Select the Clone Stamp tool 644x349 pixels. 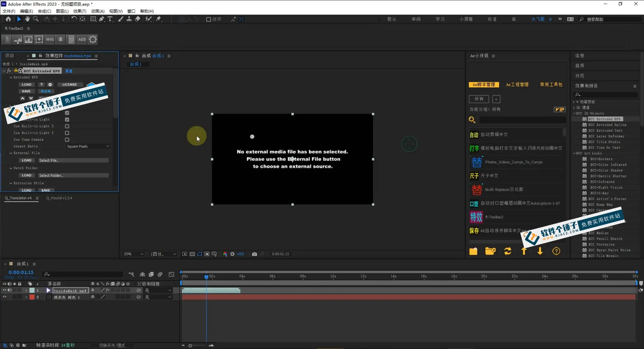coord(129,19)
